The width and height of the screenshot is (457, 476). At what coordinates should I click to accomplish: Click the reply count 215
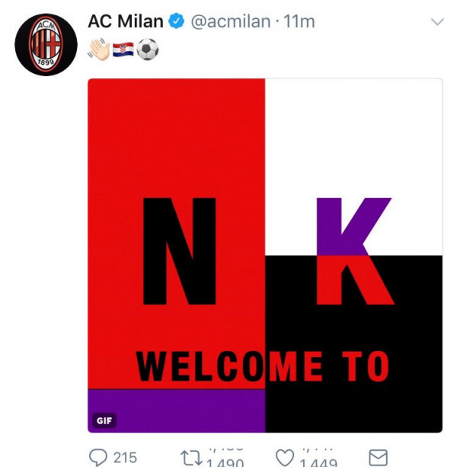[x=125, y=458]
